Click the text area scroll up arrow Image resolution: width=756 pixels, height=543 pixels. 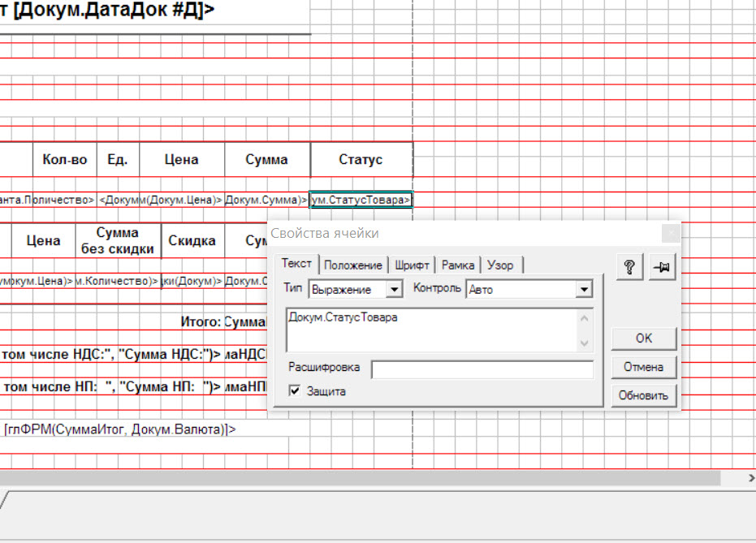[x=585, y=318]
